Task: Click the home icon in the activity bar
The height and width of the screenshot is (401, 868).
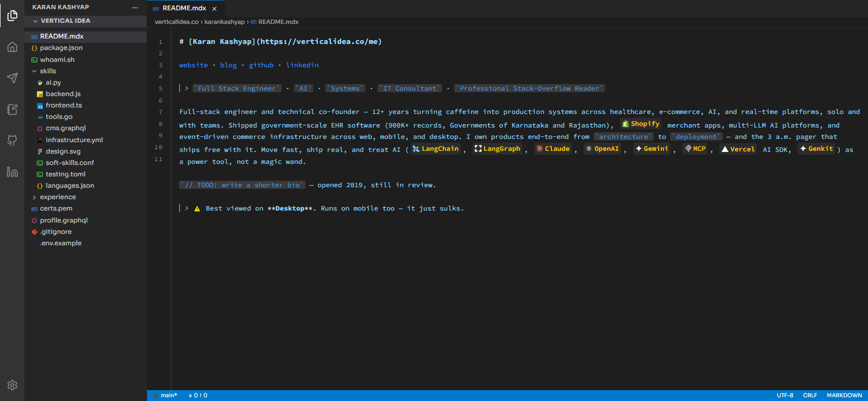Action: coord(12,47)
